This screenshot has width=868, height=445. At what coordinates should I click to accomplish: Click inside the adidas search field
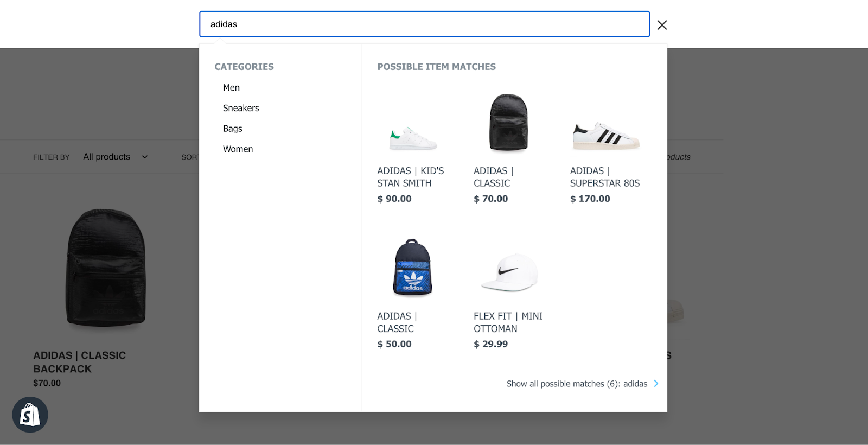(x=424, y=24)
